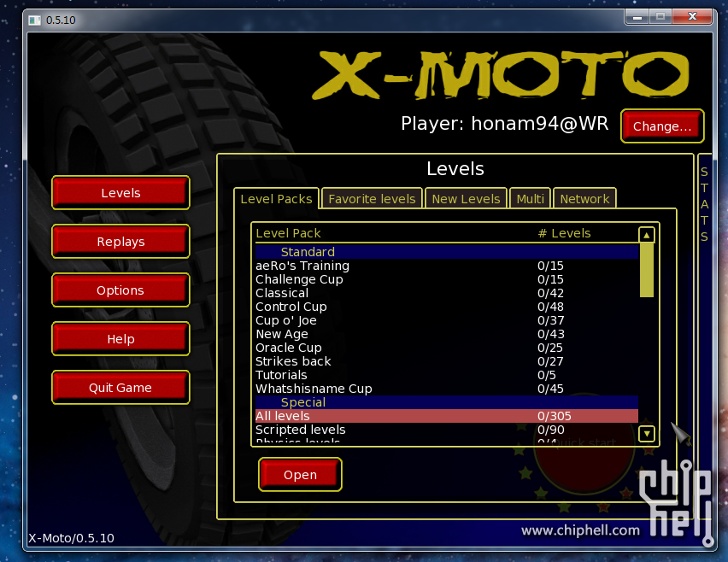Switch to the Favorite levels tab

click(372, 199)
